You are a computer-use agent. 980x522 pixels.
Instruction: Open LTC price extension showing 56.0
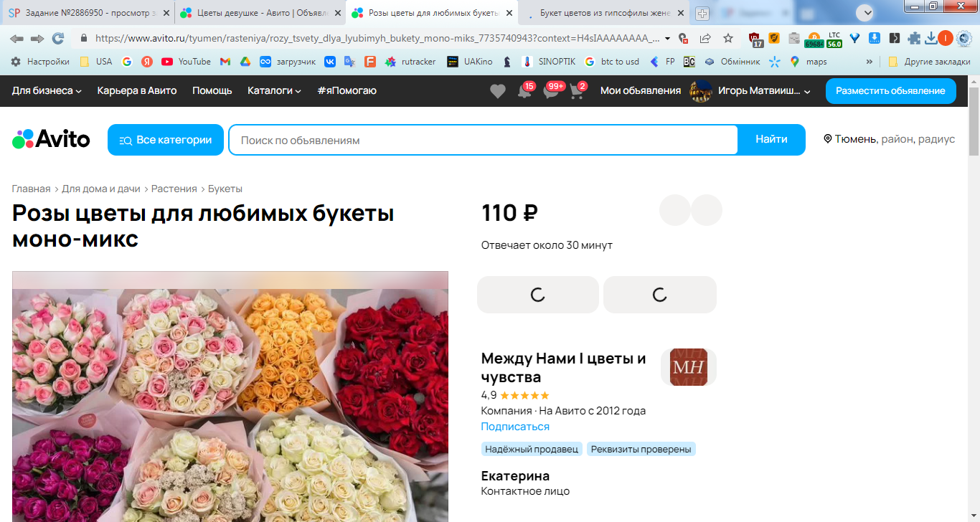[x=834, y=39]
